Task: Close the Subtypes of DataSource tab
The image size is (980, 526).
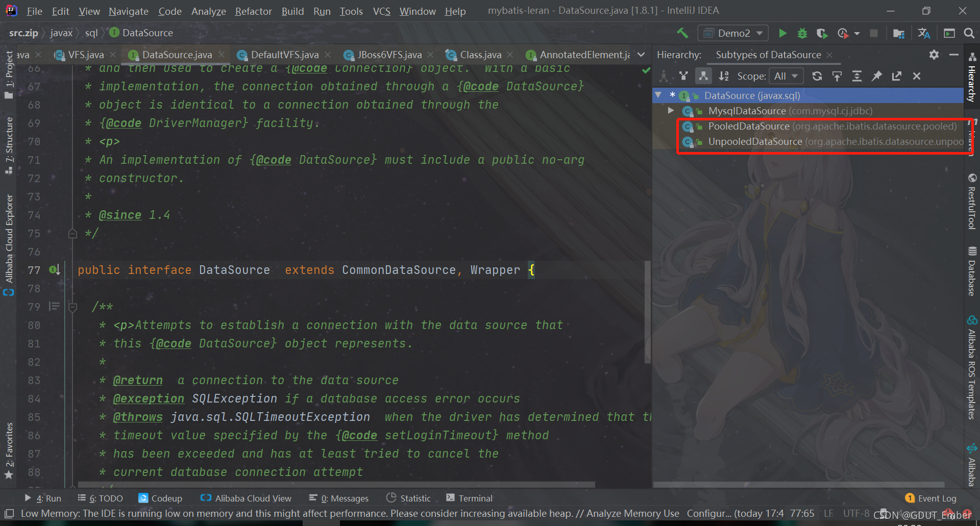Action: (829, 55)
